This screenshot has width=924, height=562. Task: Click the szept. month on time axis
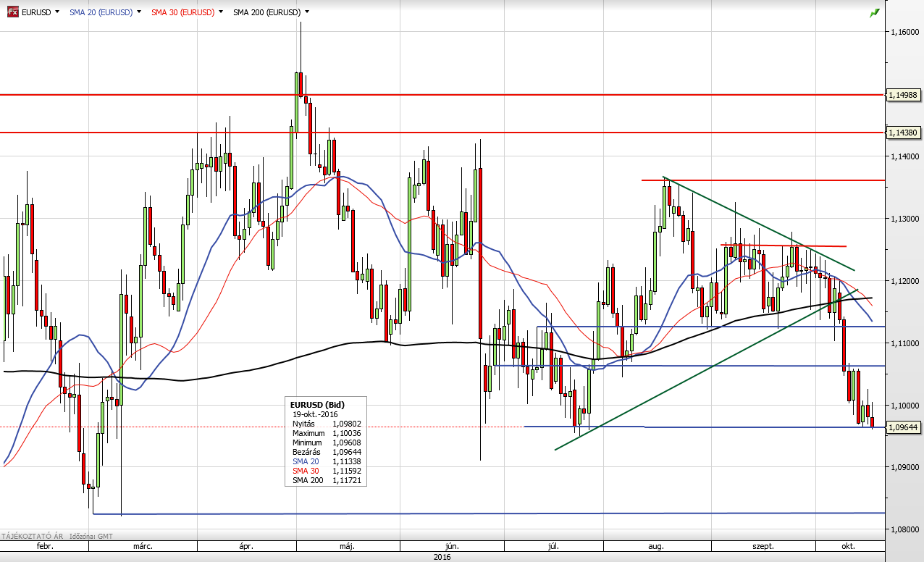coord(763,546)
